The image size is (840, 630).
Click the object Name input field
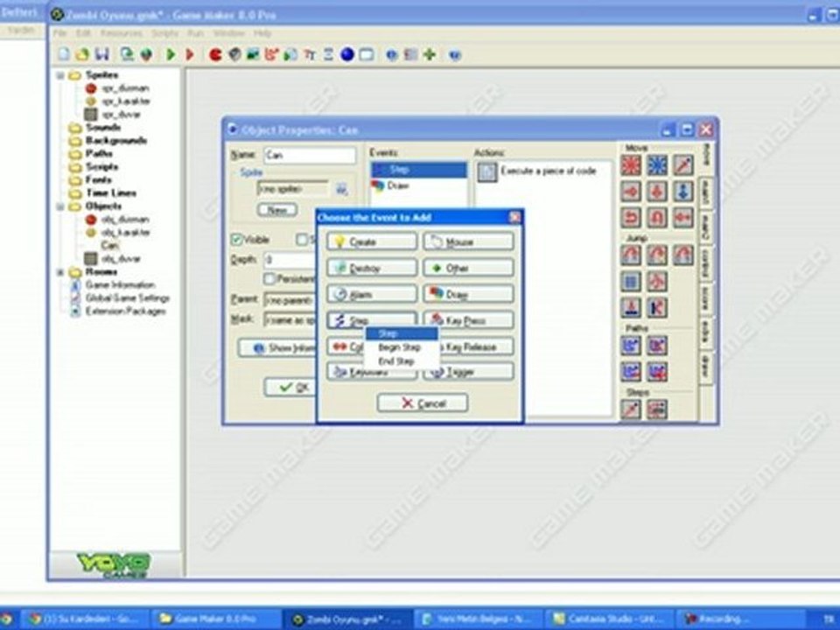[310, 156]
